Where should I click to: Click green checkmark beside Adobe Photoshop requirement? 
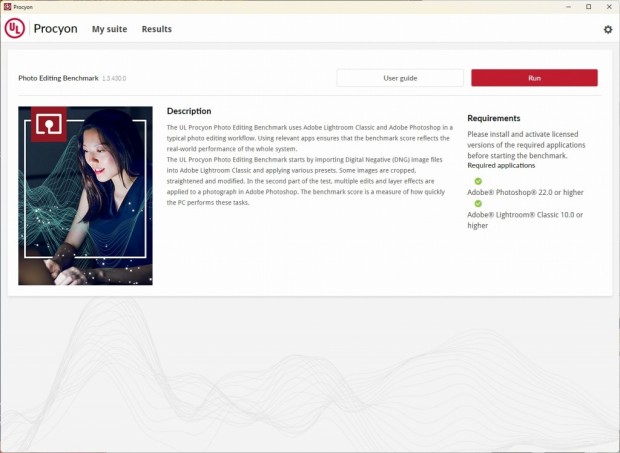pyautogui.click(x=478, y=181)
